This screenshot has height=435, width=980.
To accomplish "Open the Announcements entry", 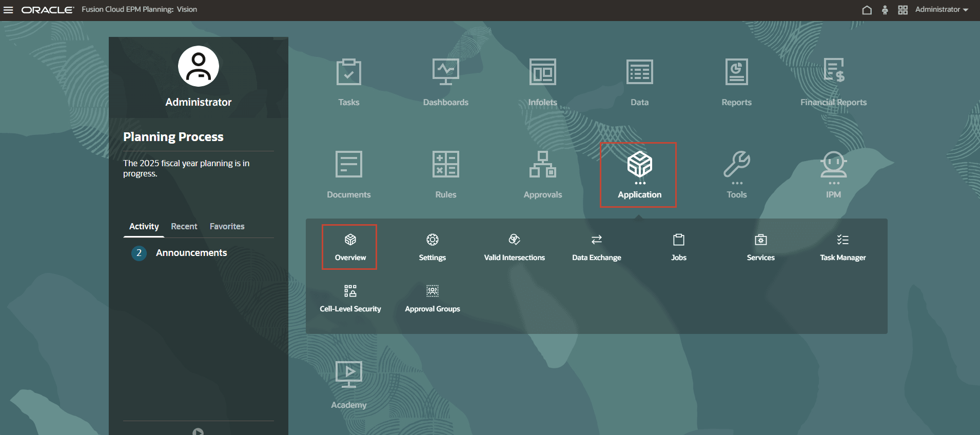I will point(191,253).
